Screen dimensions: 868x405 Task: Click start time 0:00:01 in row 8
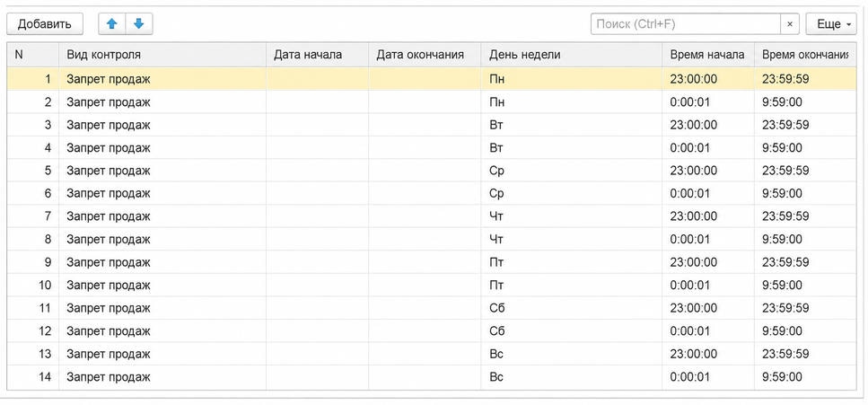(708, 240)
